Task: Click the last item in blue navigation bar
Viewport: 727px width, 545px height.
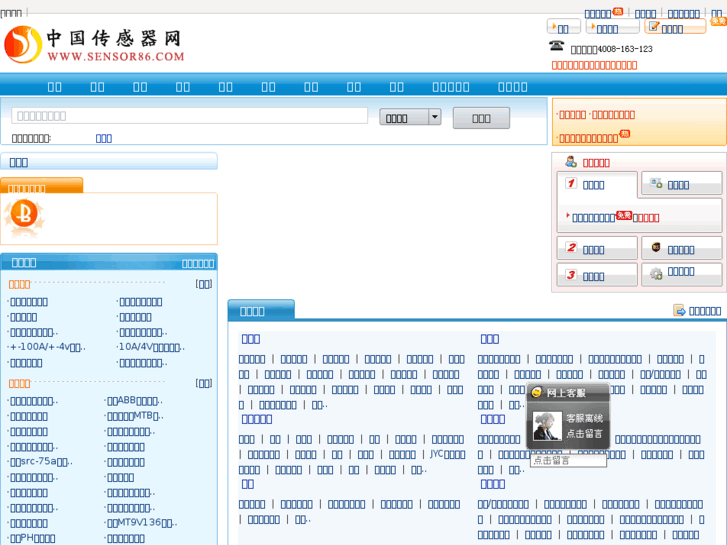Action: coord(512,87)
